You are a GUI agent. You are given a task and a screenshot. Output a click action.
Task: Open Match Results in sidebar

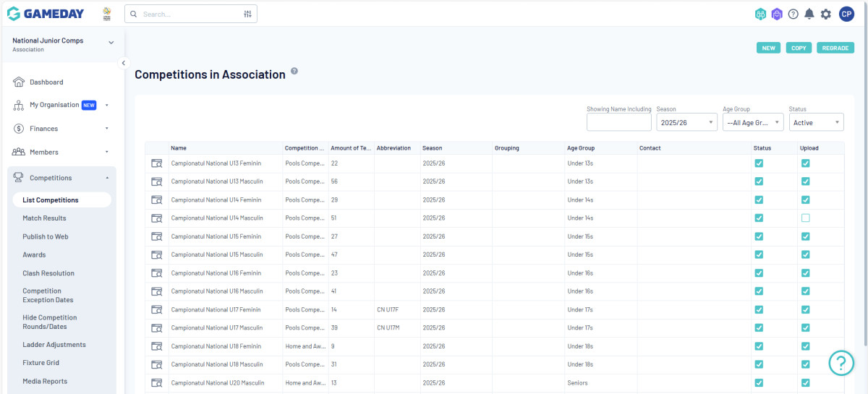(x=44, y=218)
